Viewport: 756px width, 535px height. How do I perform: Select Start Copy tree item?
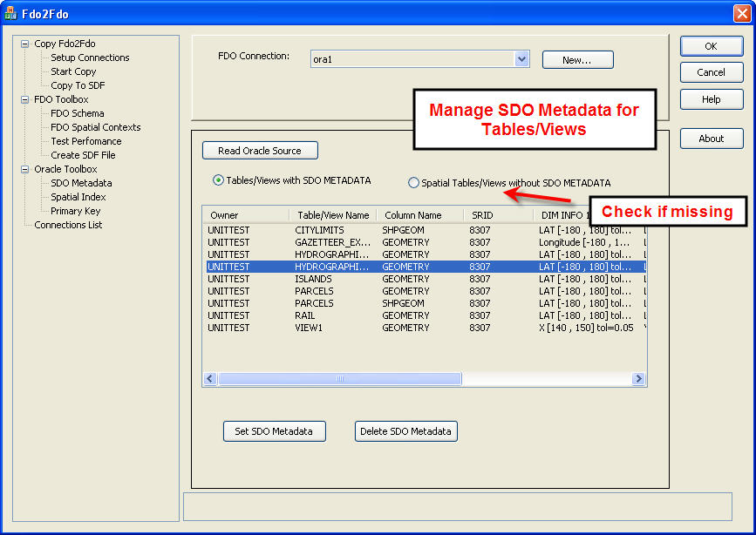coord(73,71)
